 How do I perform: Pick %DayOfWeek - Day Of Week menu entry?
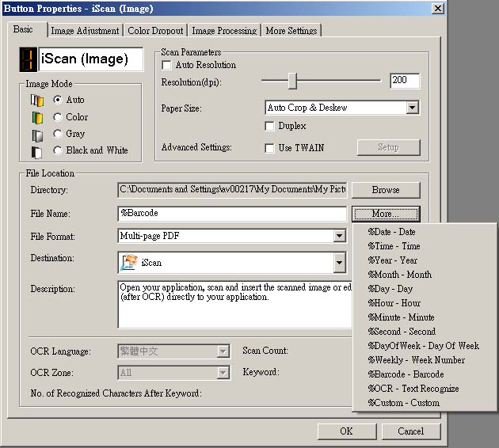tap(423, 346)
